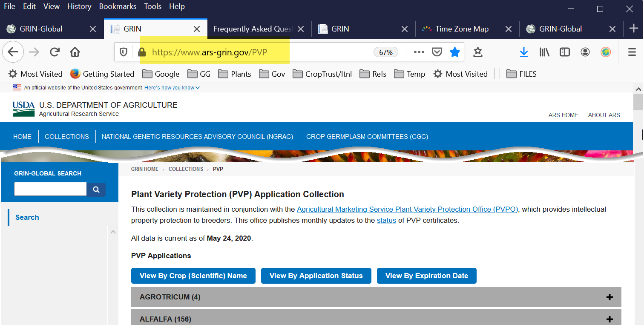The height and width of the screenshot is (325, 644).
Task: Open the Temp bookmarks folder
Action: coord(410,74)
